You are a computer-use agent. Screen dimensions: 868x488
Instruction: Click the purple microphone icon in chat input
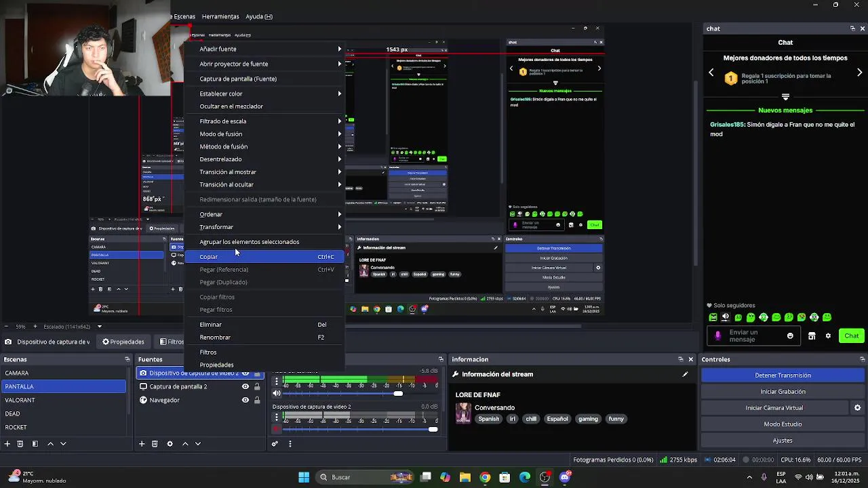[717, 335]
